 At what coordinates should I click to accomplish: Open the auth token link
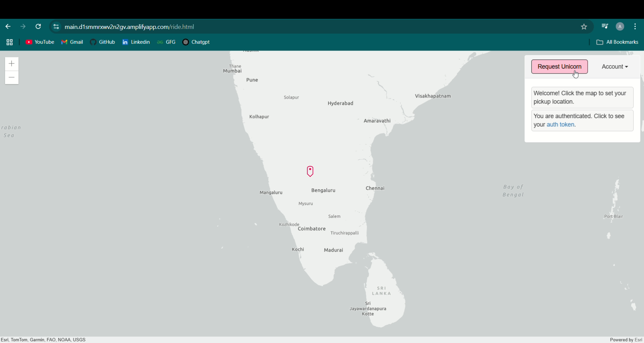tap(560, 125)
